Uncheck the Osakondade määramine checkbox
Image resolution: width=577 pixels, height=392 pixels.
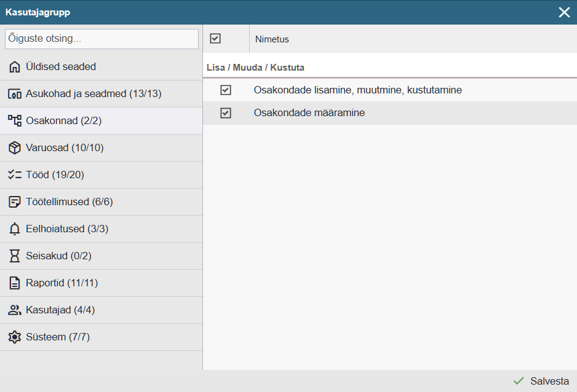pyautogui.click(x=226, y=113)
